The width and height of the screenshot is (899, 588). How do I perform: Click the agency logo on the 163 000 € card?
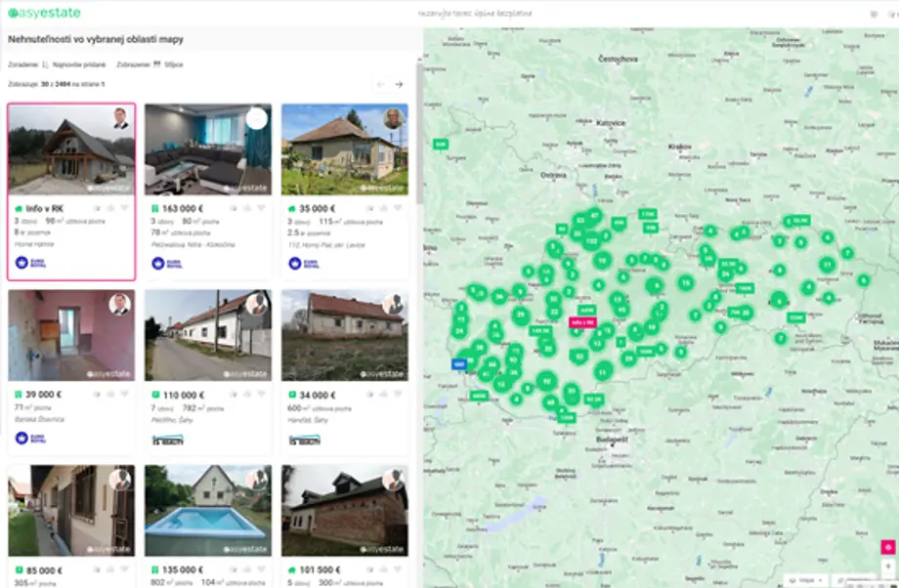tap(167, 264)
